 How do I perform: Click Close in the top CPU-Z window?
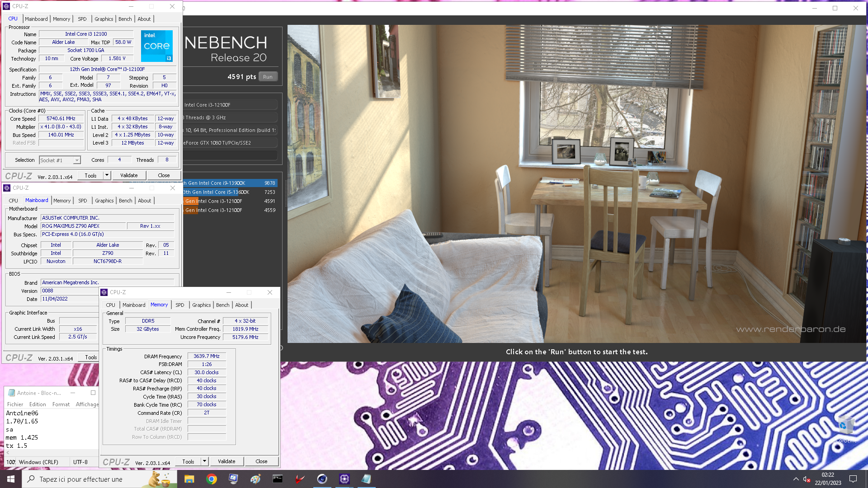click(164, 175)
